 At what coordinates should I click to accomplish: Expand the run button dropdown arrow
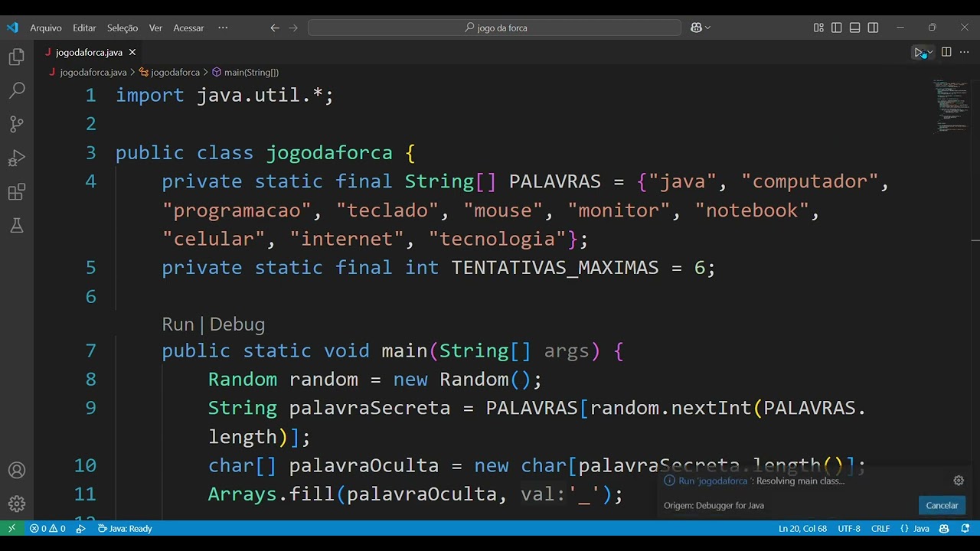click(930, 52)
